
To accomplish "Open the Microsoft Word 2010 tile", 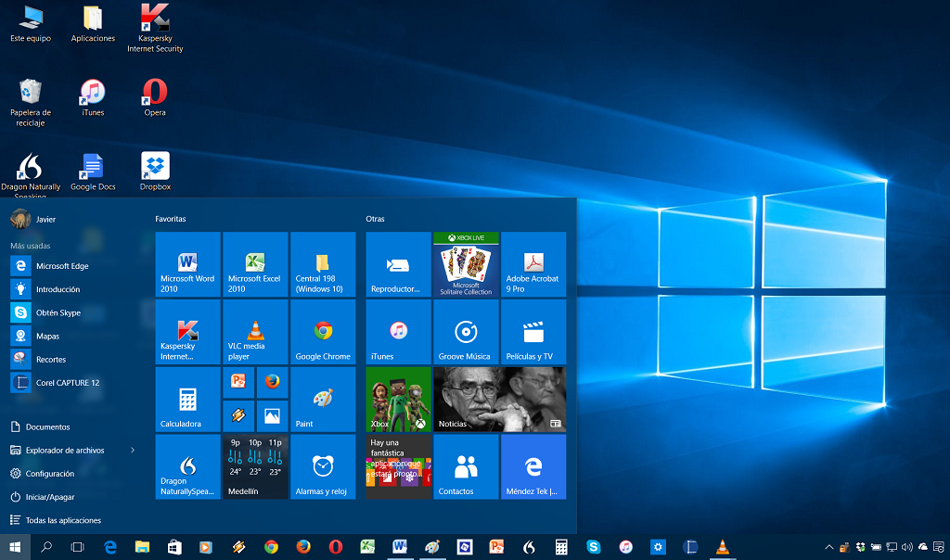I will (187, 264).
